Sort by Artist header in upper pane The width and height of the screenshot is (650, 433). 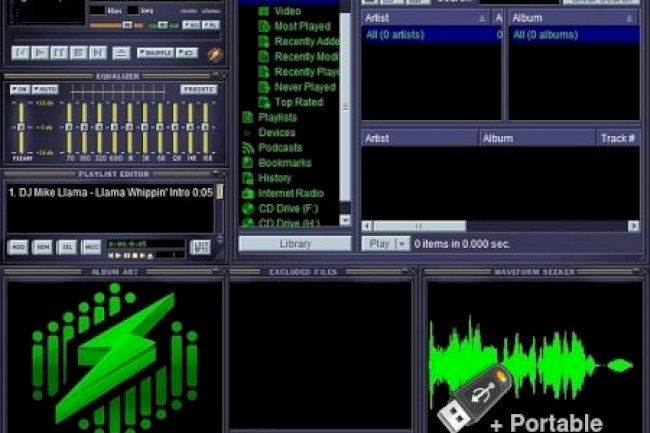pyautogui.click(x=426, y=18)
